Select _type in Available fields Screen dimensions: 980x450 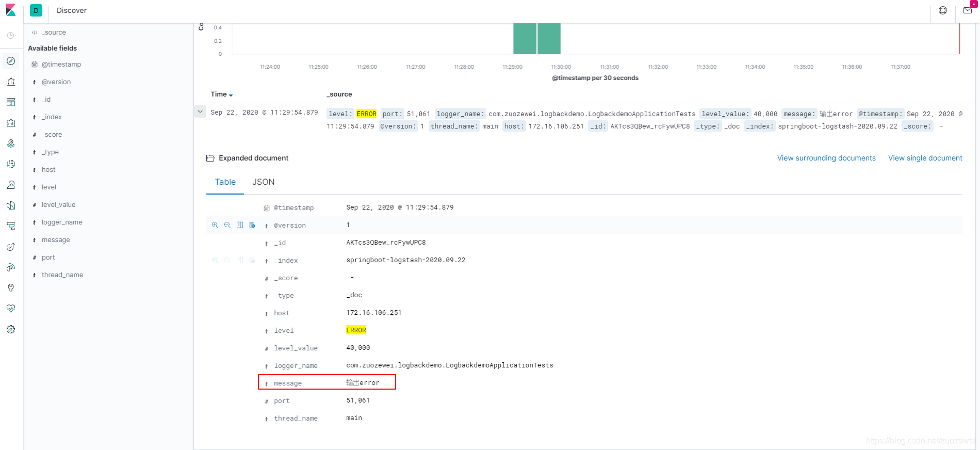pos(50,152)
